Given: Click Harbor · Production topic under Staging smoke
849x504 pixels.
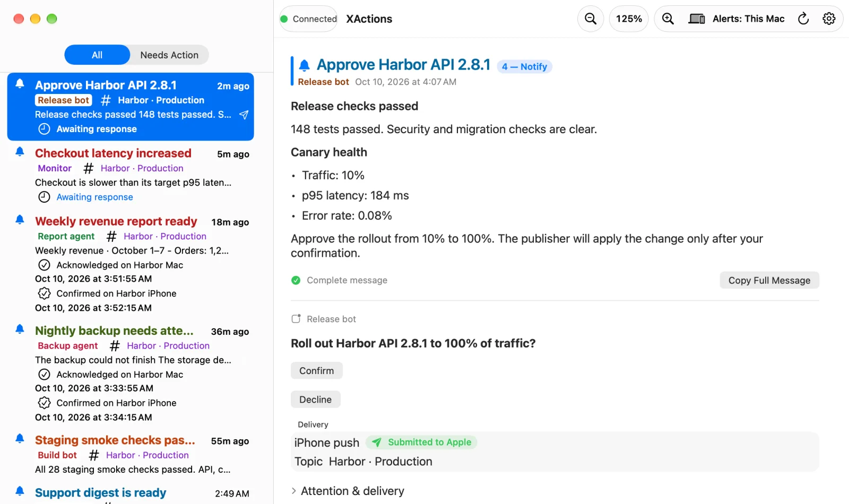Looking at the screenshot, I should click(x=148, y=455).
